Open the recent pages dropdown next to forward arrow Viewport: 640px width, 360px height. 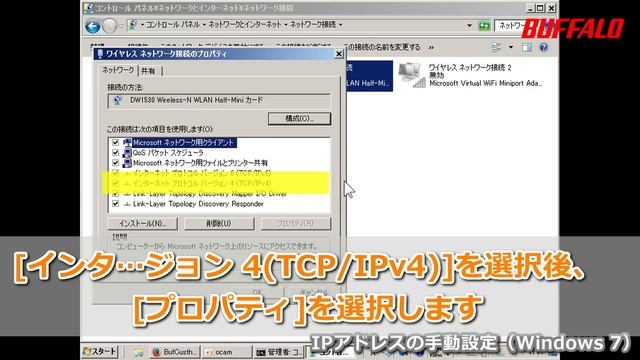[121, 27]
